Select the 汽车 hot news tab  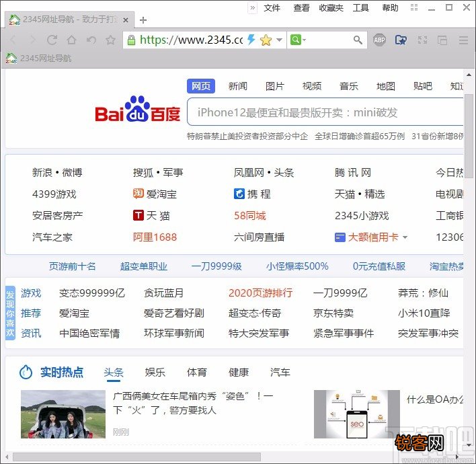click(280, 373)
